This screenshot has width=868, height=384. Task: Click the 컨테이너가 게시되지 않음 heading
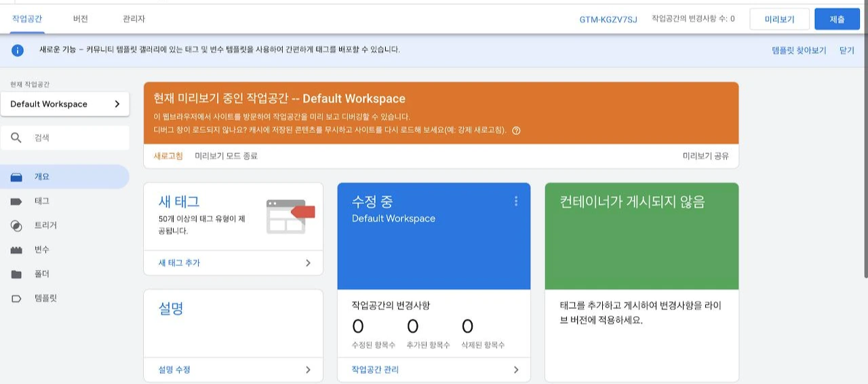632,201
